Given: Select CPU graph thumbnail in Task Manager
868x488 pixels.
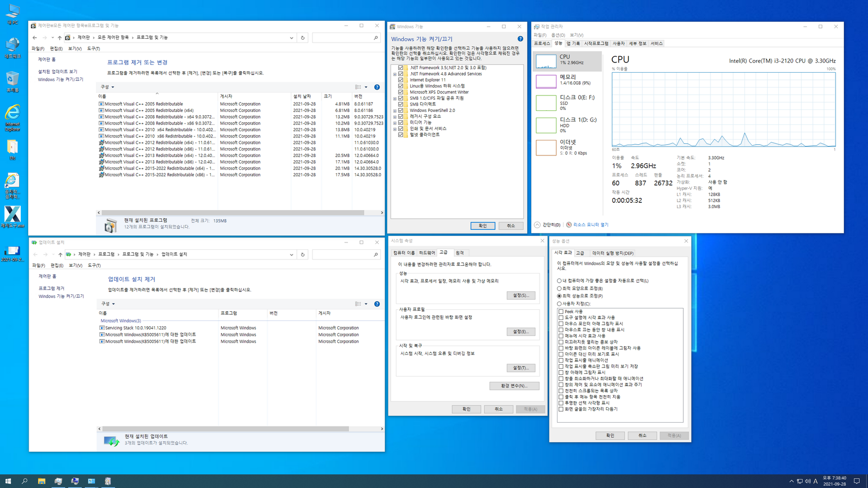Looking at the screenshot, I should pos(546,61).
